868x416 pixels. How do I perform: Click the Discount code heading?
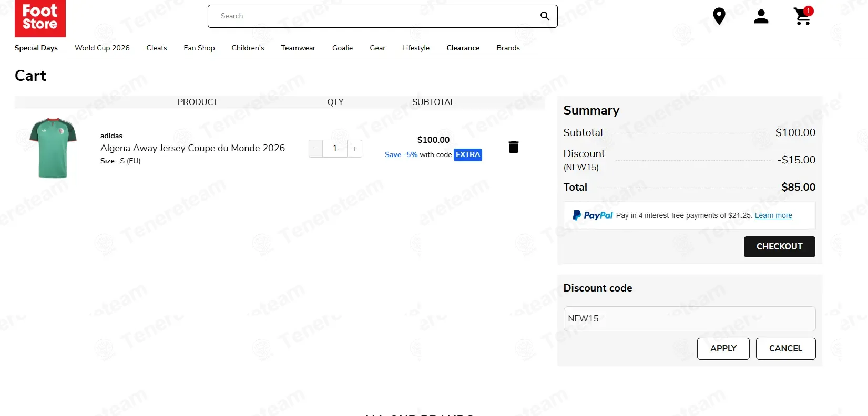(598, 288)
